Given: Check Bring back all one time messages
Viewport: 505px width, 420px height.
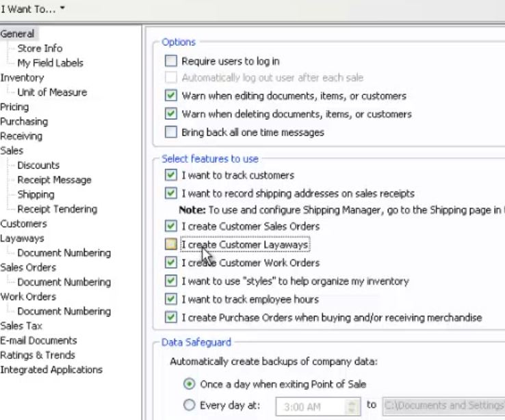Looking at the screenshot, I should (x=170, y=132).
